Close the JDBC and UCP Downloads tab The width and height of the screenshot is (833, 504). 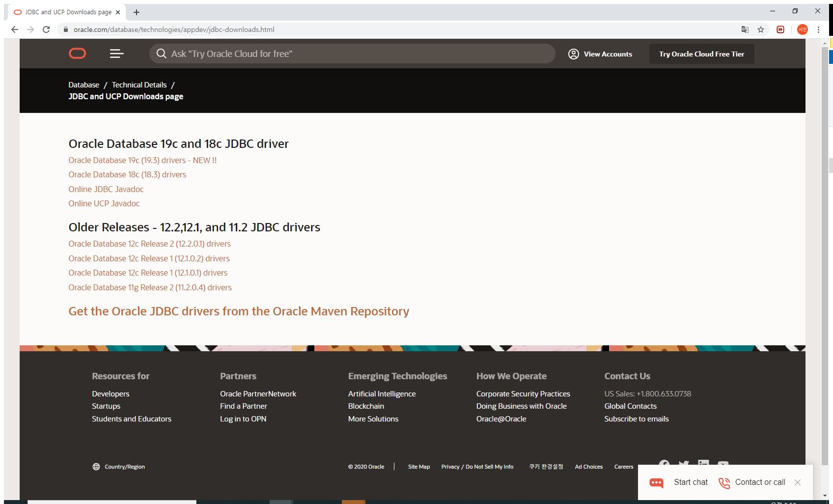pyautogui.click(x=118, y=12)
